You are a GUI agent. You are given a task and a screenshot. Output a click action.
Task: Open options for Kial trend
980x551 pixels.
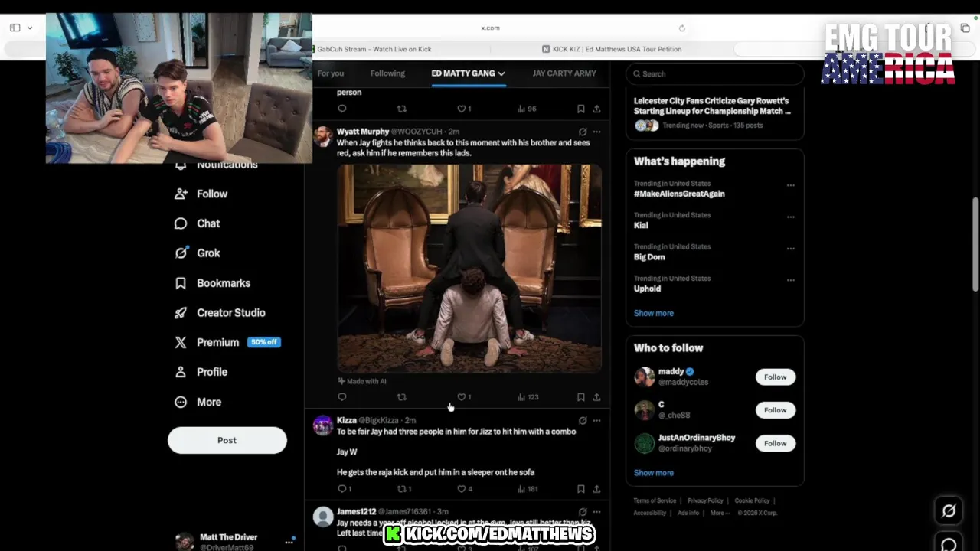(790, 217)
